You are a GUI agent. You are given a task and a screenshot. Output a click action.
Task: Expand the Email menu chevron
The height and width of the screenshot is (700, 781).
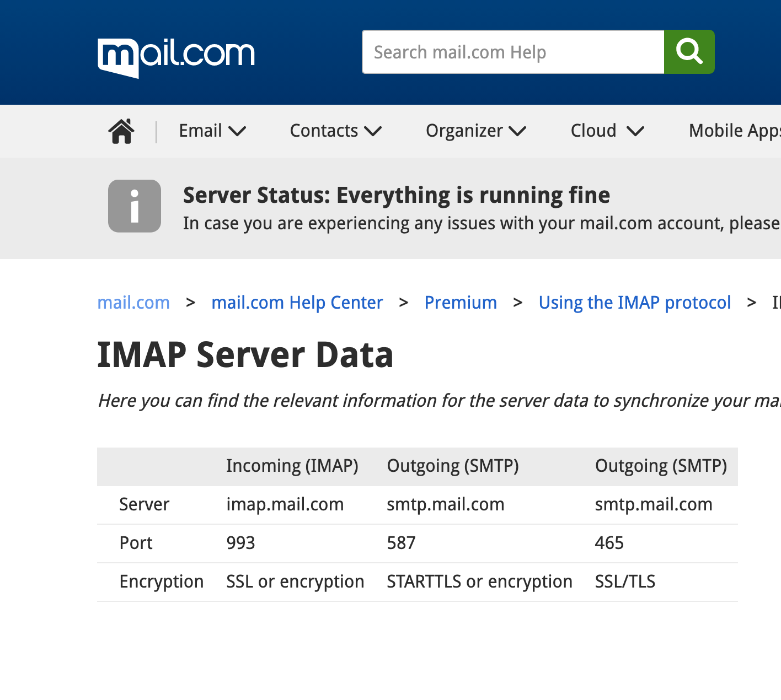(237, 131)
